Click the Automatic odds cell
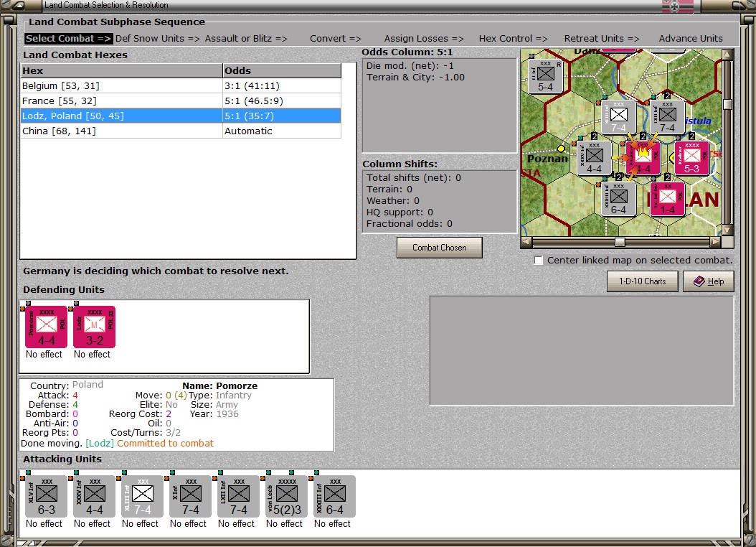Viewport: 756px width, 547px height. point(282,131)
